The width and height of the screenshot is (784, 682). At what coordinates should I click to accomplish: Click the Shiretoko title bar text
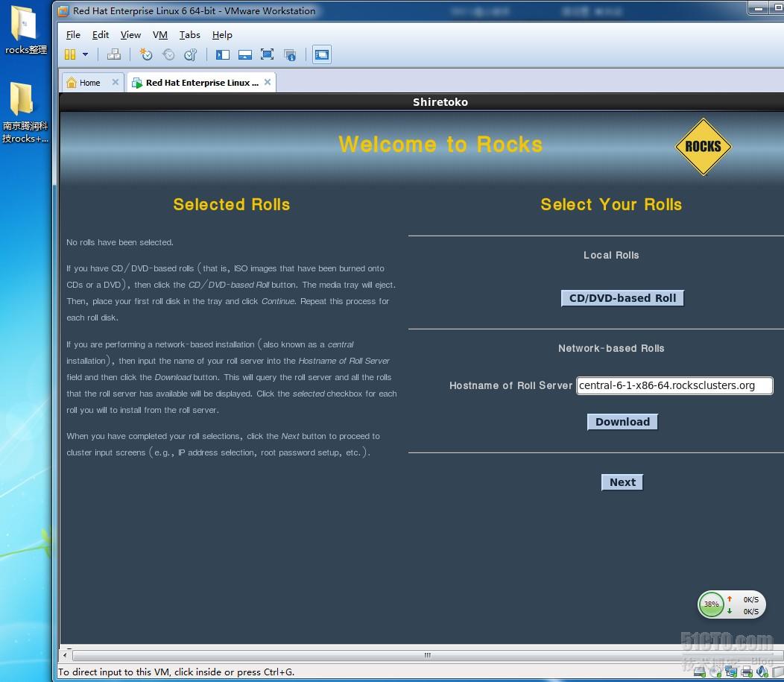tap(440, 102)
